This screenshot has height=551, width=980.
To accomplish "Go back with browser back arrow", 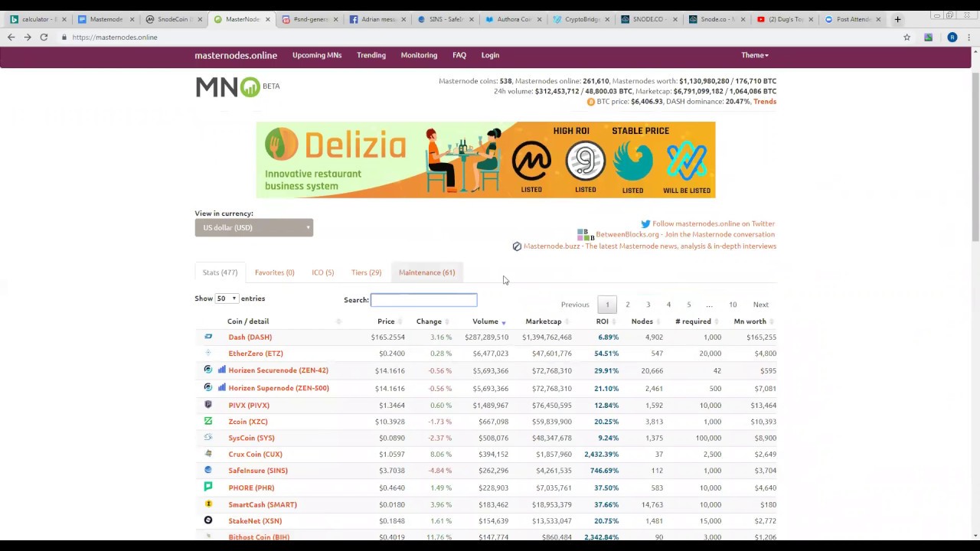I will click(x=11, y=37).
